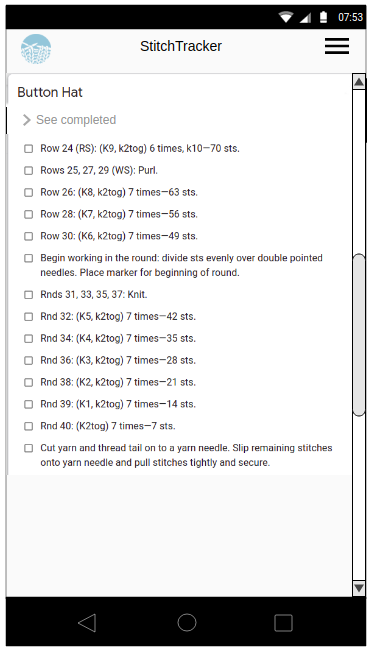Image resolution: width=371 pixels, height=650 pixels.
Task: Tap the Android back button
Action: 87,623
